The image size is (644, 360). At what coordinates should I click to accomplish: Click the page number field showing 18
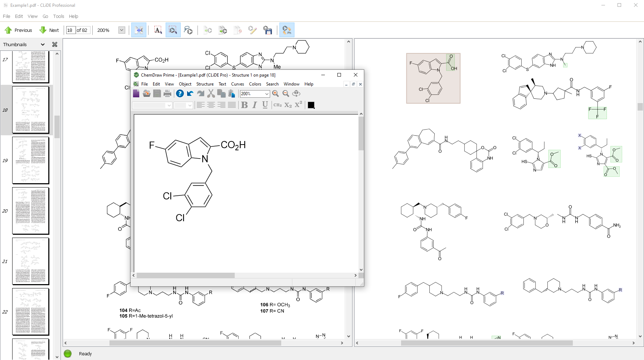70,30
